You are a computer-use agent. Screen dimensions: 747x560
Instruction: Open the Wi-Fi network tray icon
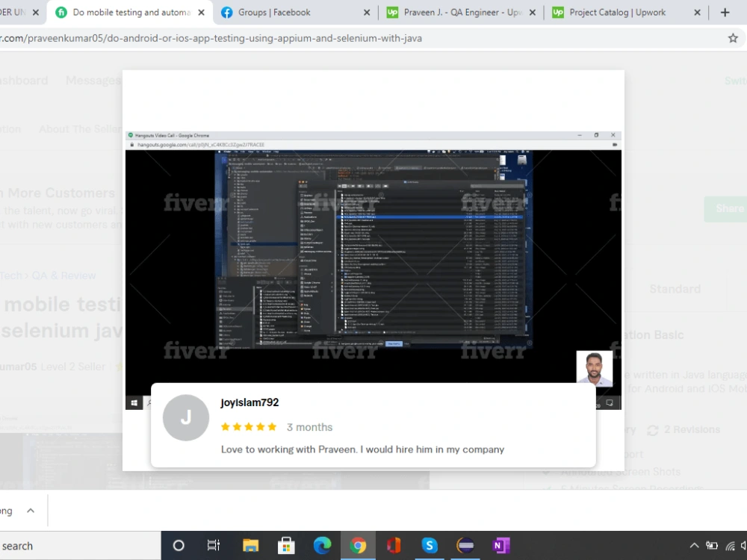730,546
